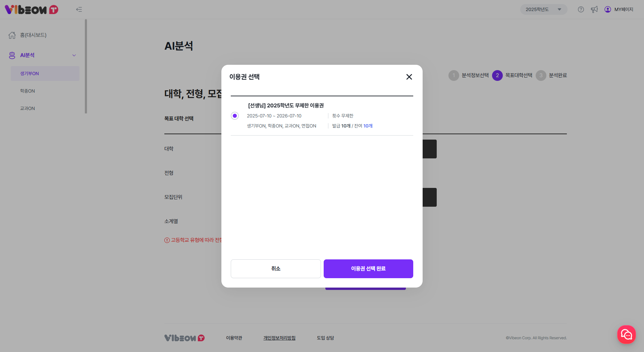Click the 도입 상담 footer link

point(325,338)
